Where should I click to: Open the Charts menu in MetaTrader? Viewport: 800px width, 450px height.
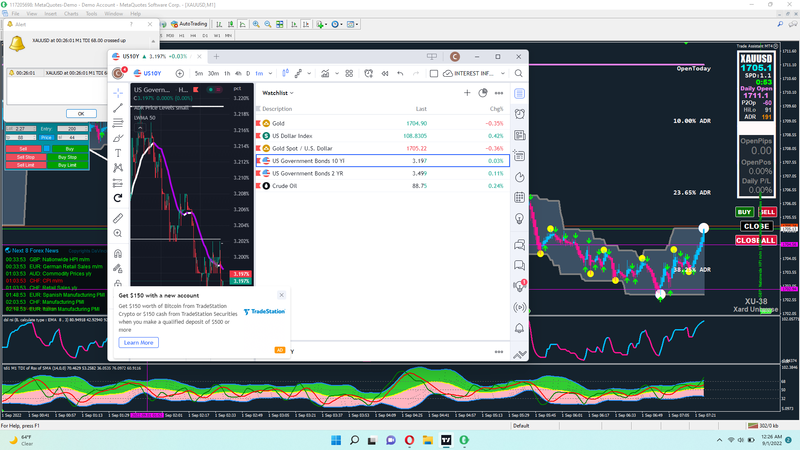point(71,14)
